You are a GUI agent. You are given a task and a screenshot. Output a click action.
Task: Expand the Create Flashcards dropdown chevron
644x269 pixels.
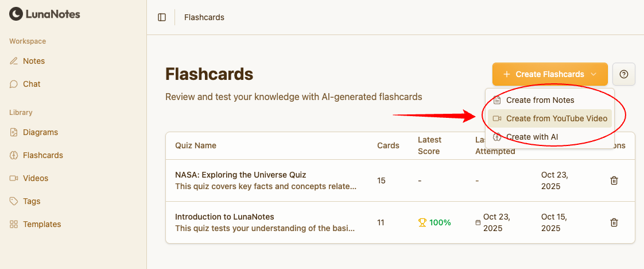coord(594,74)
